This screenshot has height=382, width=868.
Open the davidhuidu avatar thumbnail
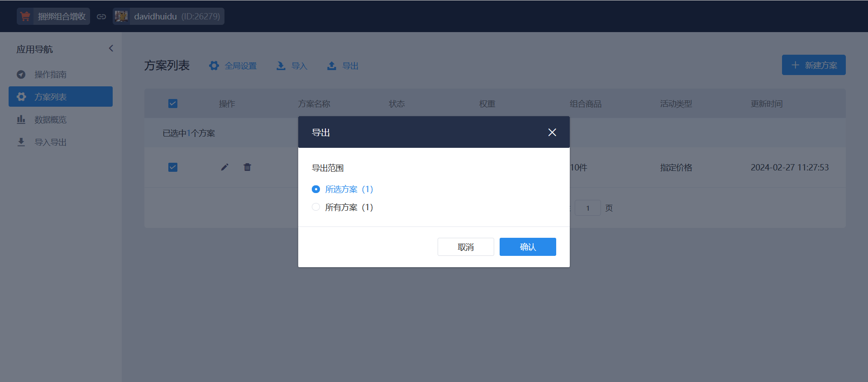point(121,16)
